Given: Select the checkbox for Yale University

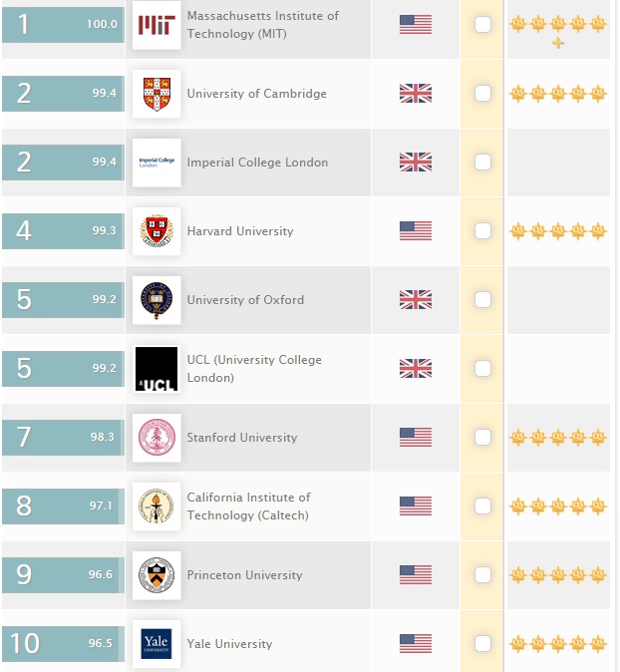Looking at the screenshot, I should 482,643.
